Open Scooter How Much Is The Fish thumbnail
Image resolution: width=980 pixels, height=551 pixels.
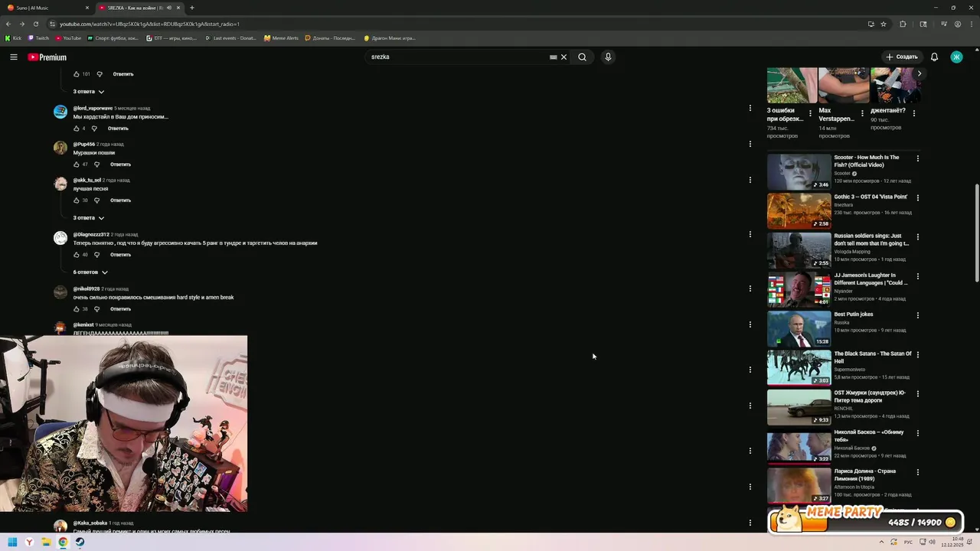(x=799, y=172)
